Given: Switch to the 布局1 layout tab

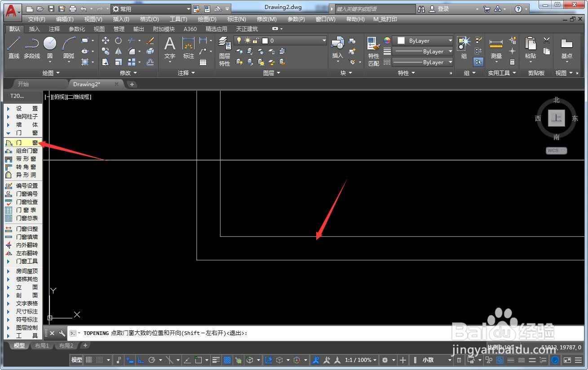Looking at the screenshot, I should [42, 346].
